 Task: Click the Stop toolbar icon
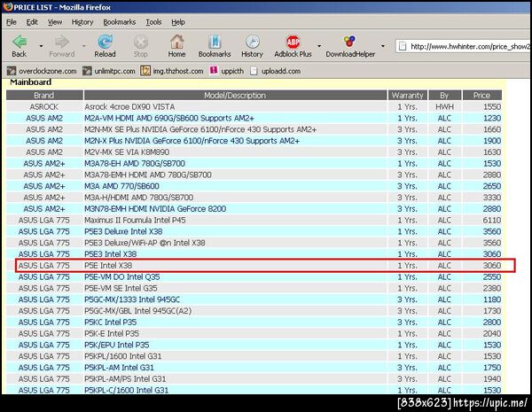(140, 42)
